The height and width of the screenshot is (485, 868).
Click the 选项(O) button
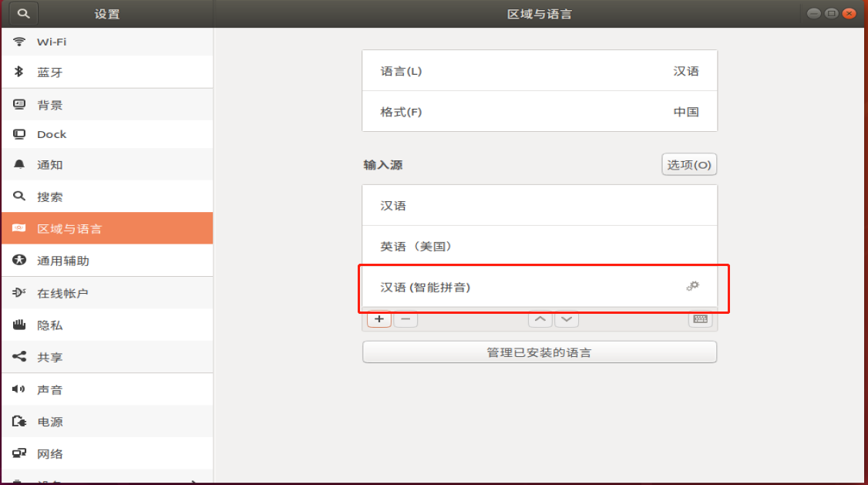689,164
